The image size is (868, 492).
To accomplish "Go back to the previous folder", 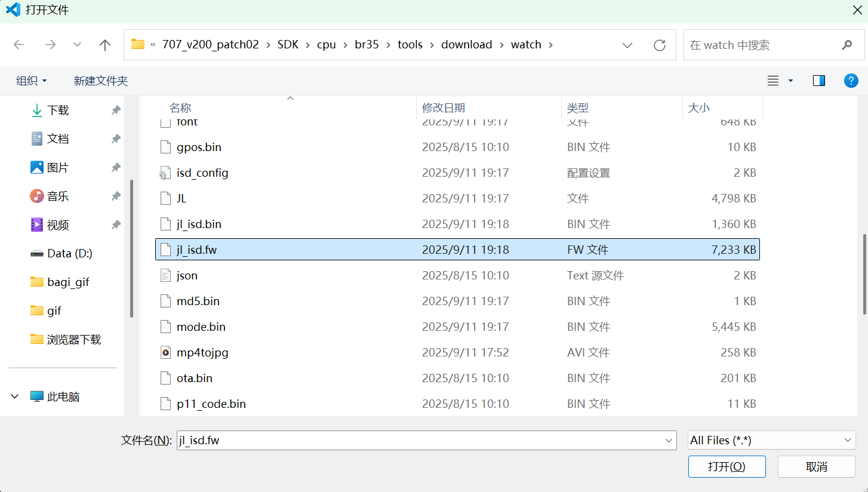I will click(x=19, y=45).
